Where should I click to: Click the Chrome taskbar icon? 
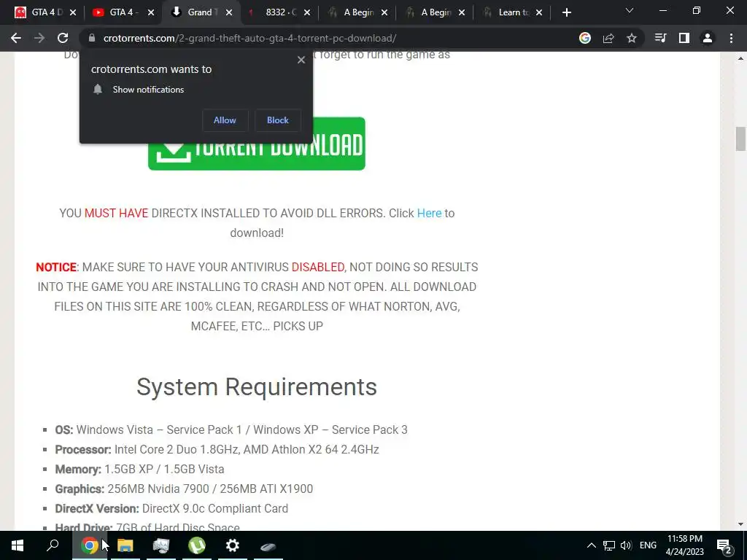(x=90, y=545)
